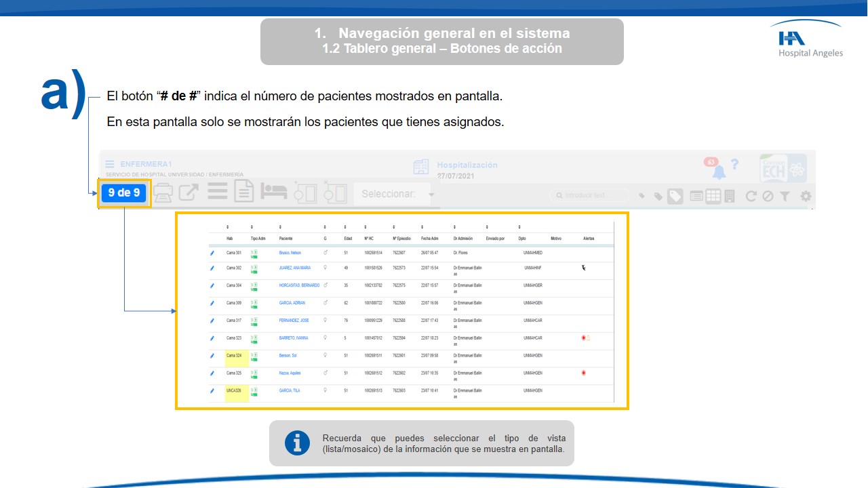Switch to mosaic grid view
The image size is (868, 488).
click(x=713, y=196)
